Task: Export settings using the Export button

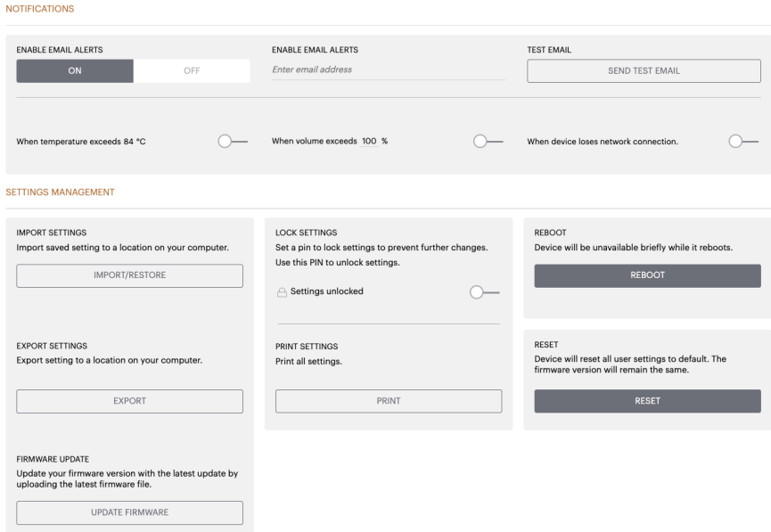Action: 129,401
